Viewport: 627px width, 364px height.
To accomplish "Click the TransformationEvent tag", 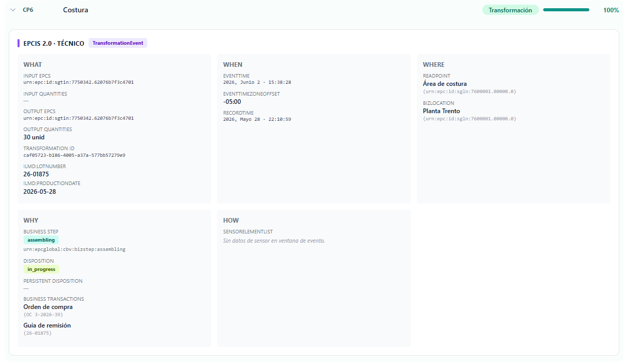I will point(118,43).
